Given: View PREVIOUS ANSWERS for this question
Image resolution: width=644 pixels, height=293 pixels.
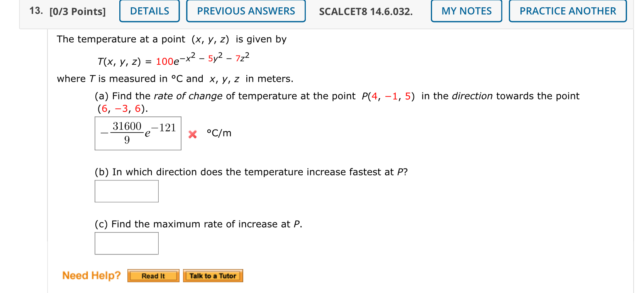Looking at the screenshot, I should click(246, 11).
